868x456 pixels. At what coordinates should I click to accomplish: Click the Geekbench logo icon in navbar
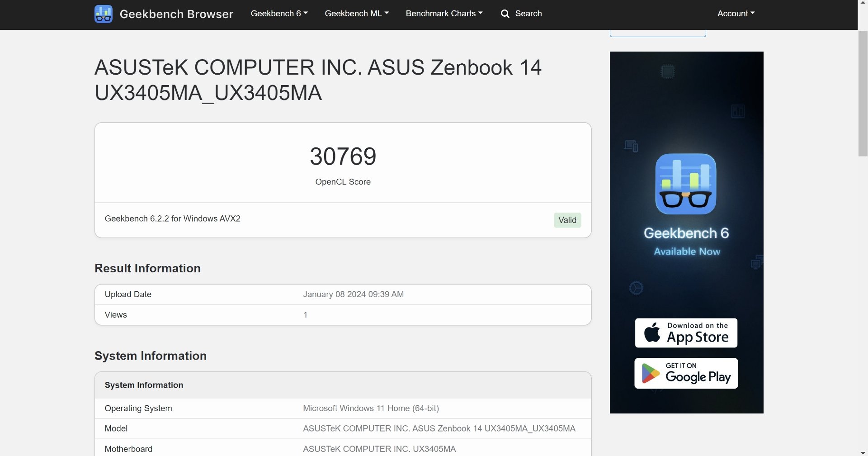coord(103,14)
